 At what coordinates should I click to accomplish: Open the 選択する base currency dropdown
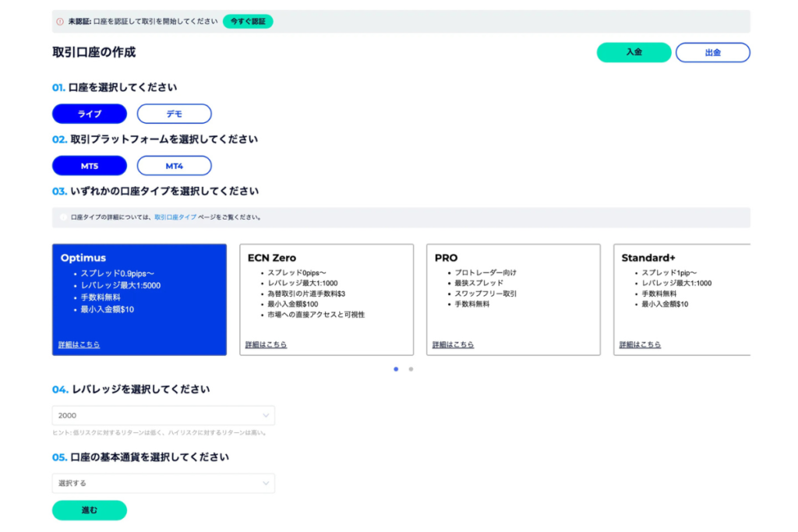[163, 483]
